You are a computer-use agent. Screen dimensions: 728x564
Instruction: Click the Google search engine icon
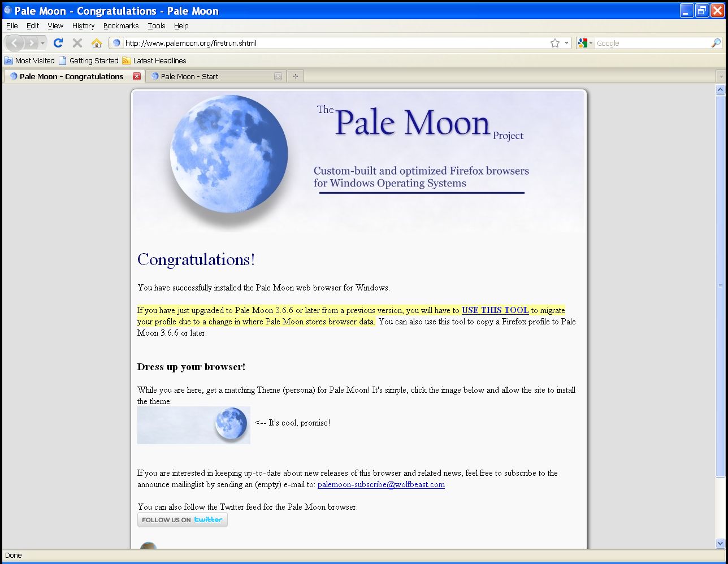(583, 43)
